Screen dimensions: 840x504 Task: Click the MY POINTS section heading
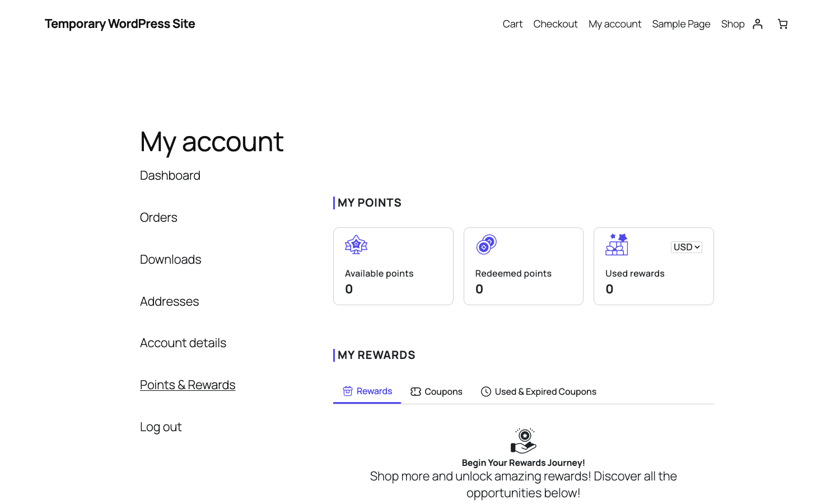[x=370, y=203]
